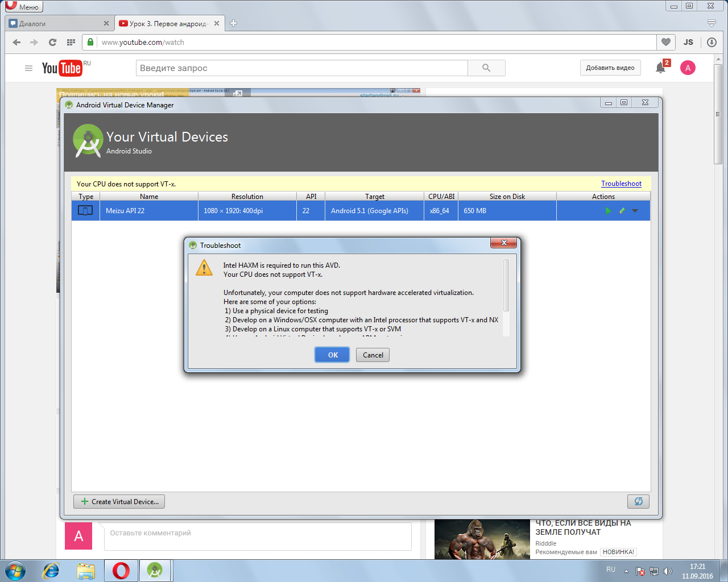Open YouTube notifications bell
This screenshot has height=582, width=728.
point(660,68)
